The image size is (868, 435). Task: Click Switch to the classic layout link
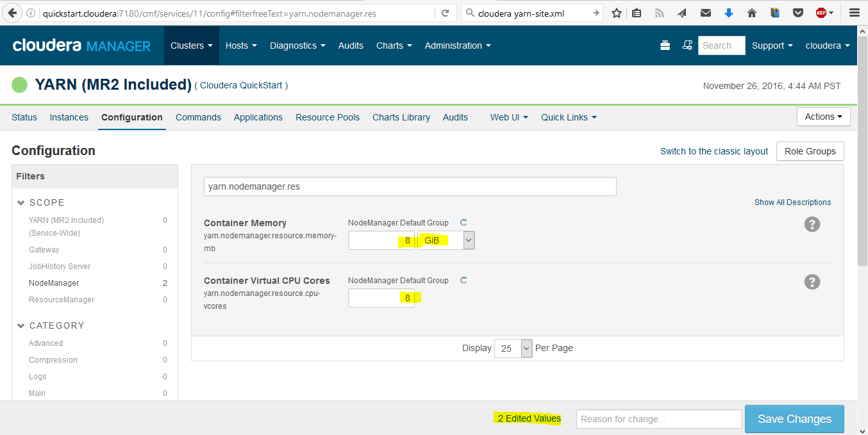pos(714,151)
